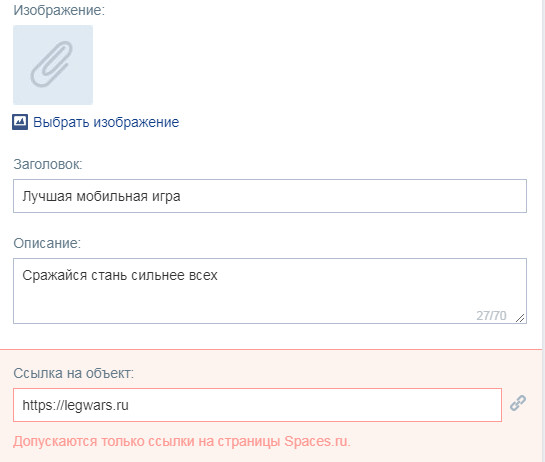Screen dimensions: 545x462
Task: Place cursor in the text 'Лучшая мобильная игра'
Action: (101, 196)
